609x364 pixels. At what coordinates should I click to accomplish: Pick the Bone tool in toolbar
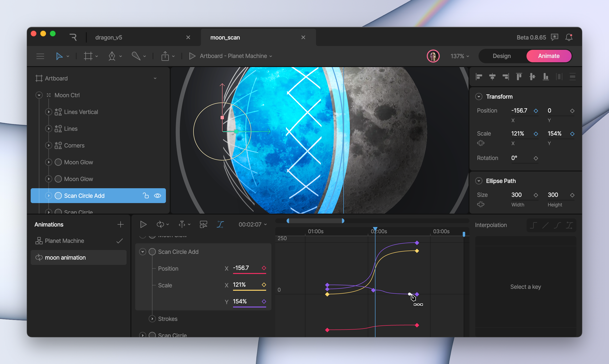click(136, 56)
